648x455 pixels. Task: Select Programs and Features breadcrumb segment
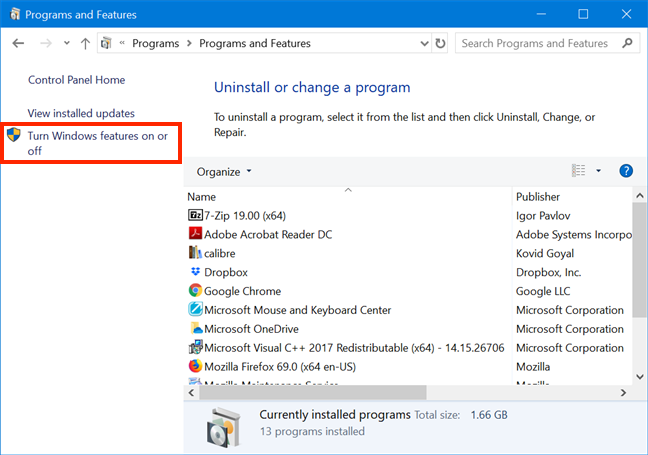[255, 43]
